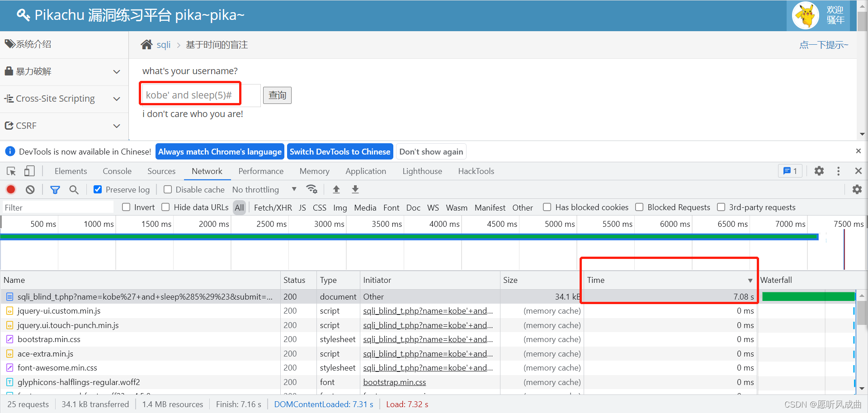Image resolution: width=868 pixels, height=413 pixels.
Task: Switch to the Console tab
Action: (x=117, y=171)
